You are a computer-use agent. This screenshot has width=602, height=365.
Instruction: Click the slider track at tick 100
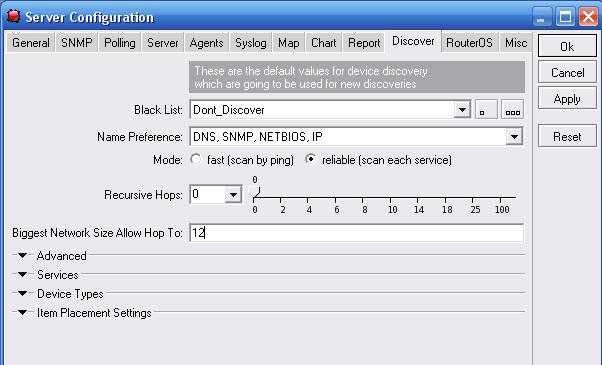[x=500, y=198]
